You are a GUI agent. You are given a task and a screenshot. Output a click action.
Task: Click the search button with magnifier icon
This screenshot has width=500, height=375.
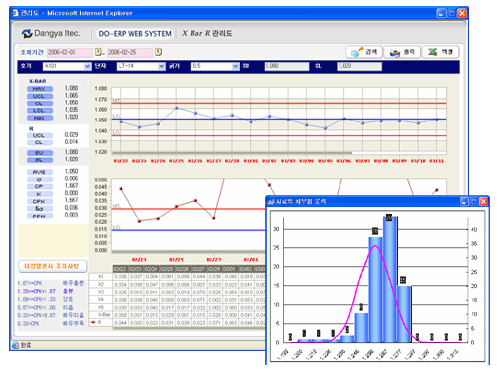364,52
